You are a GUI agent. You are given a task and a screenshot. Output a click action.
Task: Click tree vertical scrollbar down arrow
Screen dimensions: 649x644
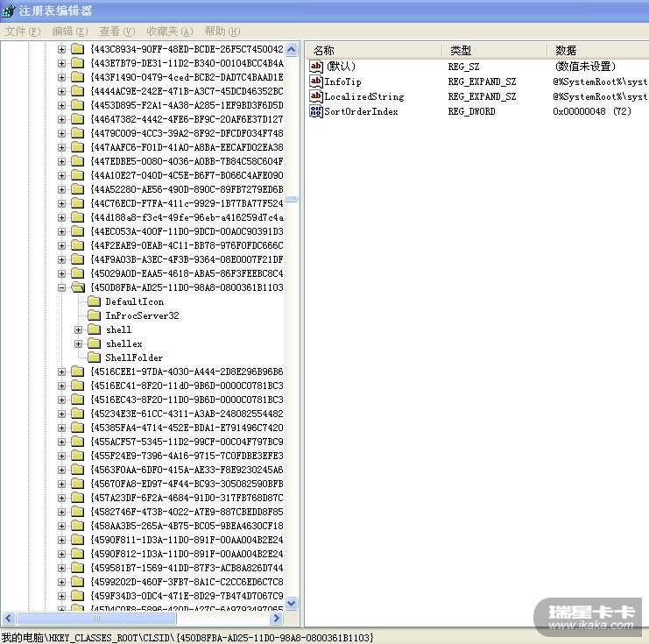pos(292,603)
